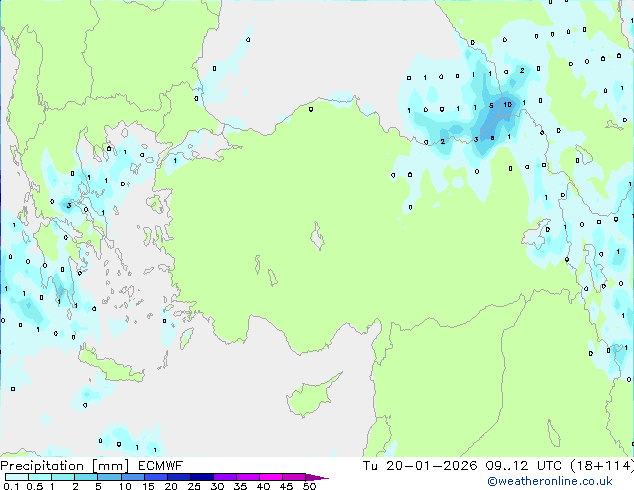This screenshot has height=490, width=634.
Task: Click the island of Crete
Action: click(110, 366)
